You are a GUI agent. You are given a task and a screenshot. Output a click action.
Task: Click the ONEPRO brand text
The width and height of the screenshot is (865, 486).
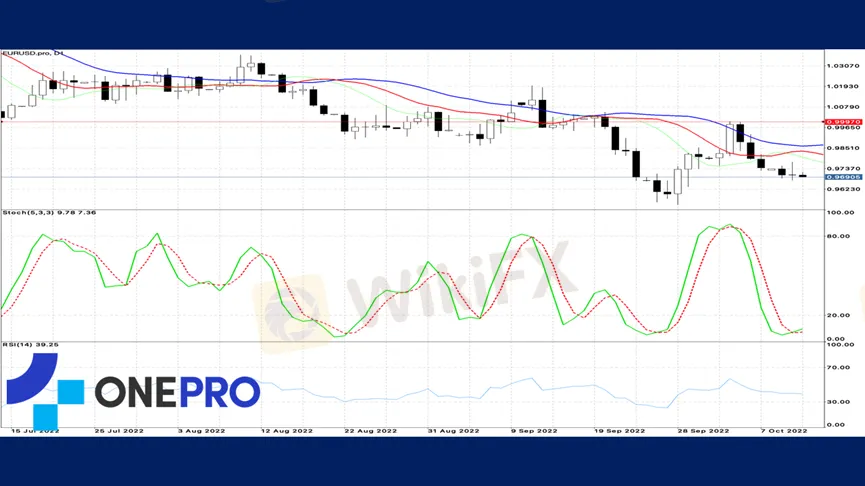point(177,392)
